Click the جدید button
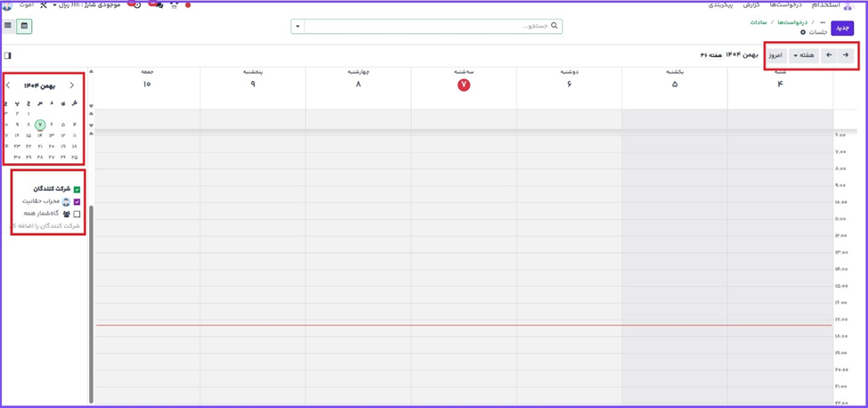 [x=841, y=28]
